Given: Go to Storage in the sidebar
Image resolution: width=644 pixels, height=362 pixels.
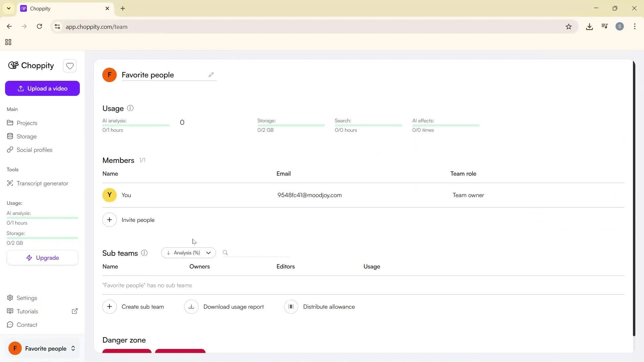Looking at the screenshot, I should click(26, 136).
